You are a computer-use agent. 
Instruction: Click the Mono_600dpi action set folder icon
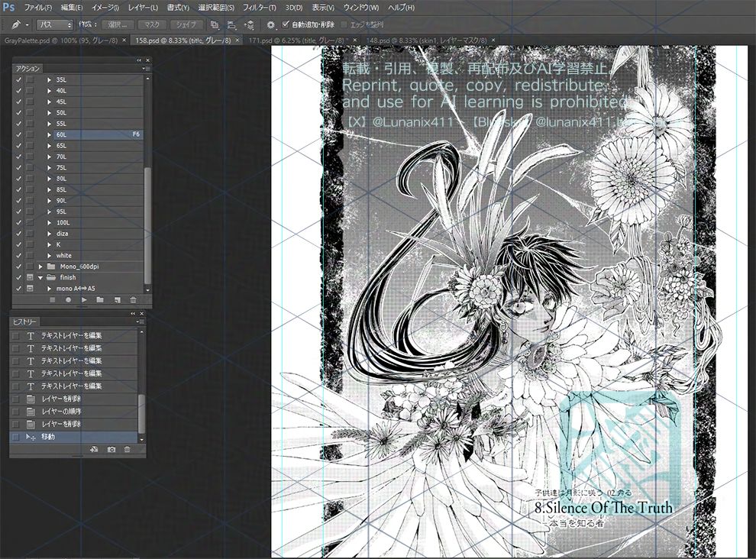click(50, 267)
